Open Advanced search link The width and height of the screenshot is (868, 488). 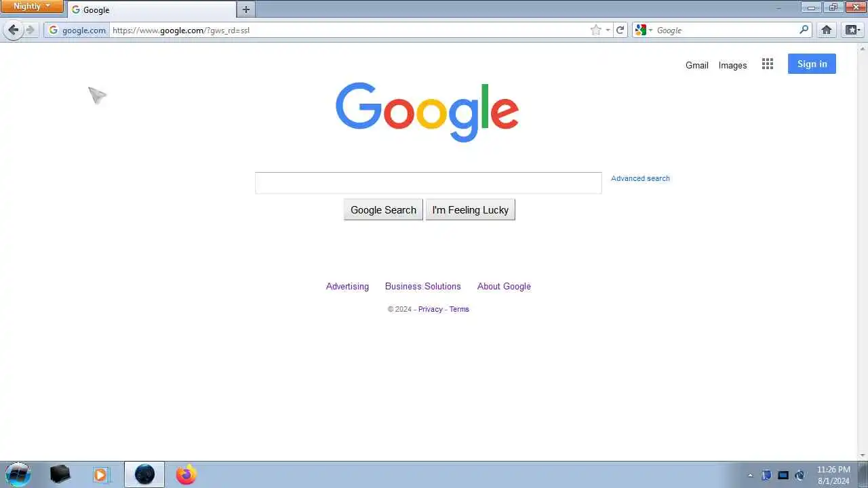640,178
